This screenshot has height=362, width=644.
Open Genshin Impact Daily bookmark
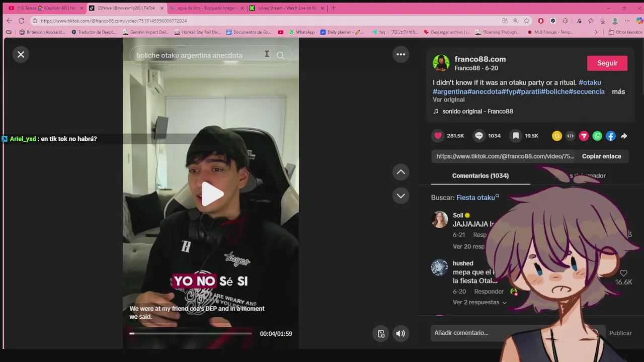pyautogui.click(x=146, y=32)
